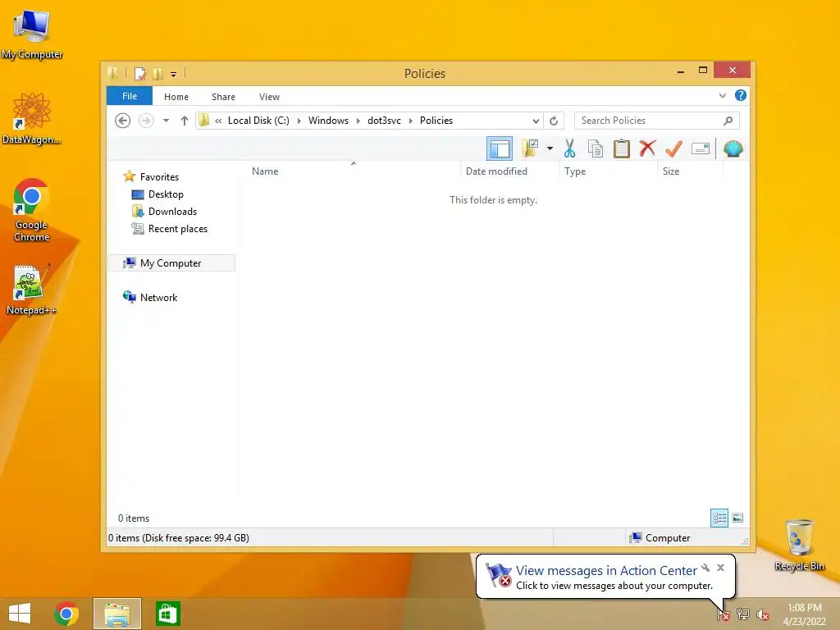Viewport: 840px width, 630px height.
Task: Click the search magnifier icon
Action: (728, 121)
